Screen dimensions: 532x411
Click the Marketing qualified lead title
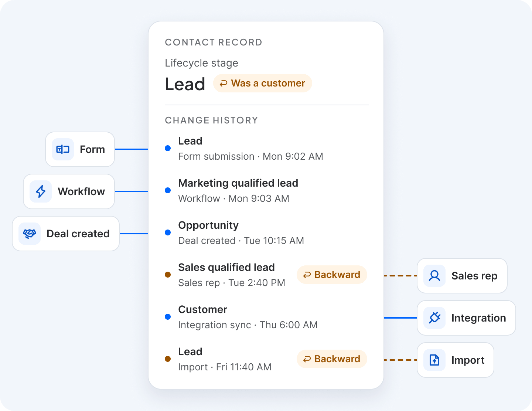[238, 183]
